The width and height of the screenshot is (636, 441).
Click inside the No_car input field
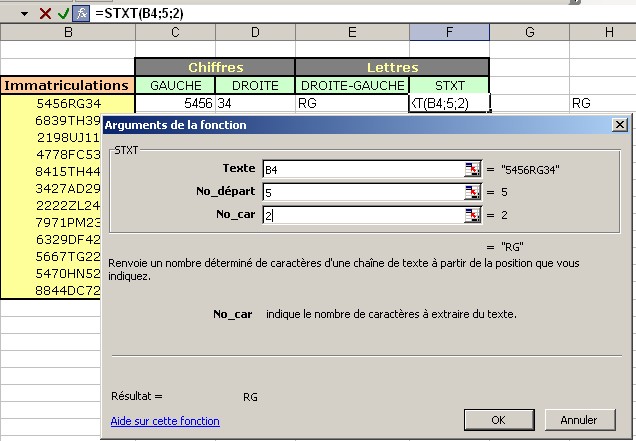(x=360, y=215)
